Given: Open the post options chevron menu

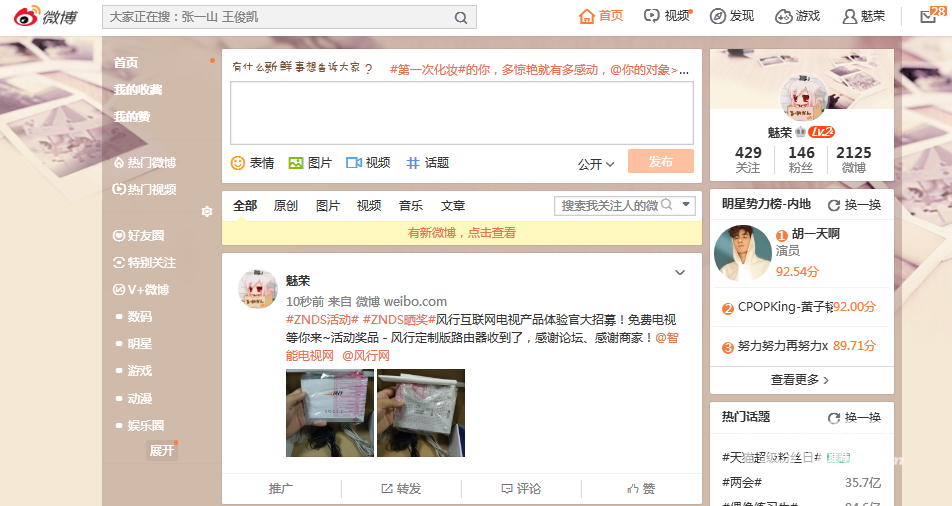Looking at the screenshot, I should coord(680,273).
